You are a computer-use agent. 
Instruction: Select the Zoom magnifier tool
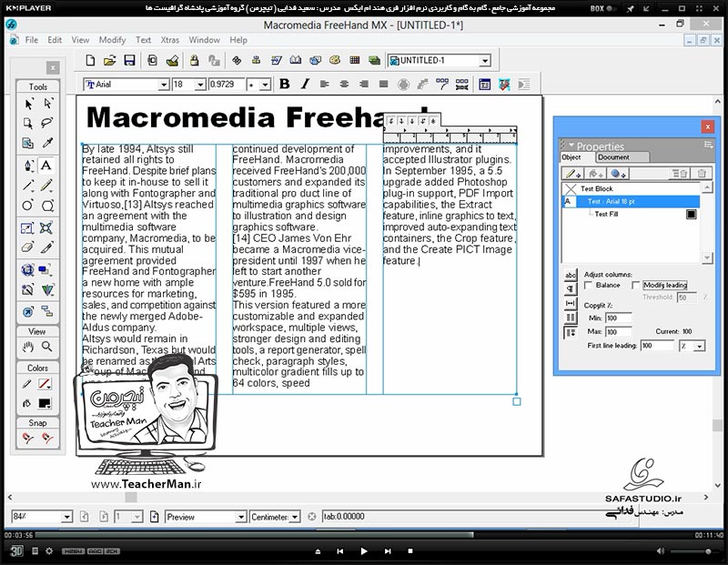(47, 347)
